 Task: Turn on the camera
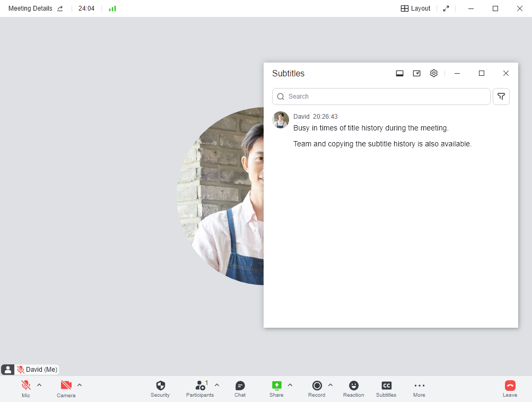66,386
